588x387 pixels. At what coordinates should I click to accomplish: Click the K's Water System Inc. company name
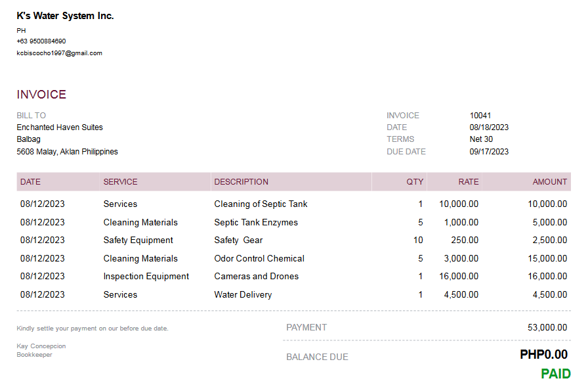click(x=65, y=16)
